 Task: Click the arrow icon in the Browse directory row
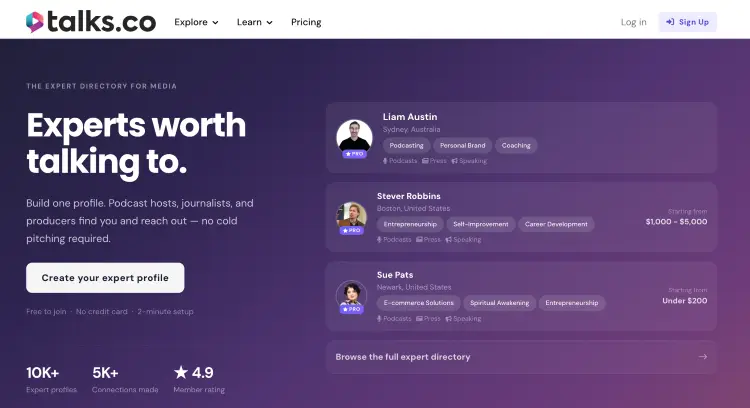pos(703,357)
